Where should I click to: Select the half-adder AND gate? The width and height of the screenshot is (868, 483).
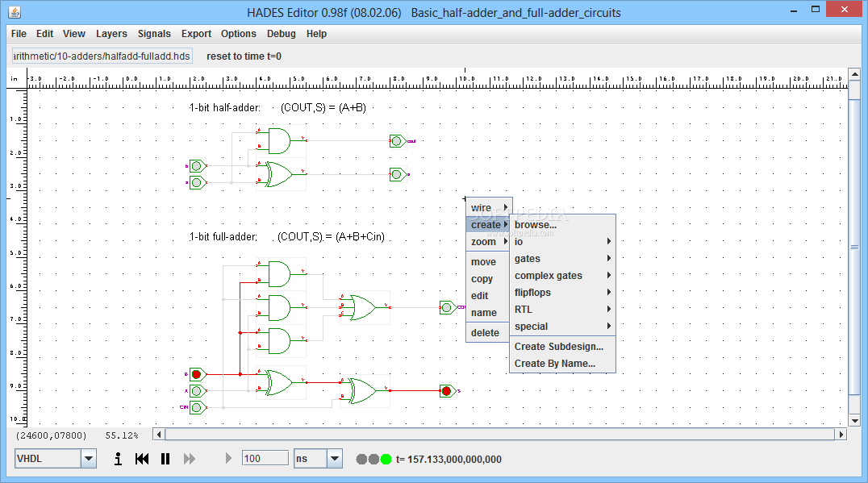[x=280, y=141]
